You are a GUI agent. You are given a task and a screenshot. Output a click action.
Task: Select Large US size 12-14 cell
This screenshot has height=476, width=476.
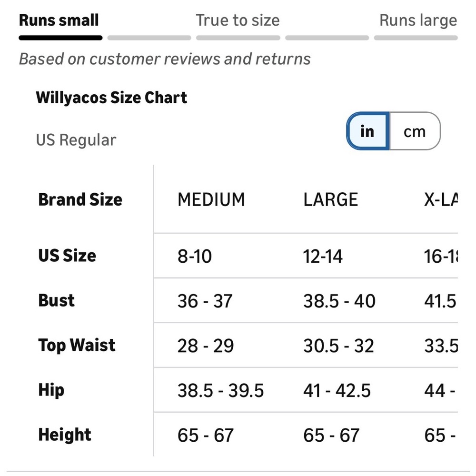pyautogui.click(x=323, y=256)
